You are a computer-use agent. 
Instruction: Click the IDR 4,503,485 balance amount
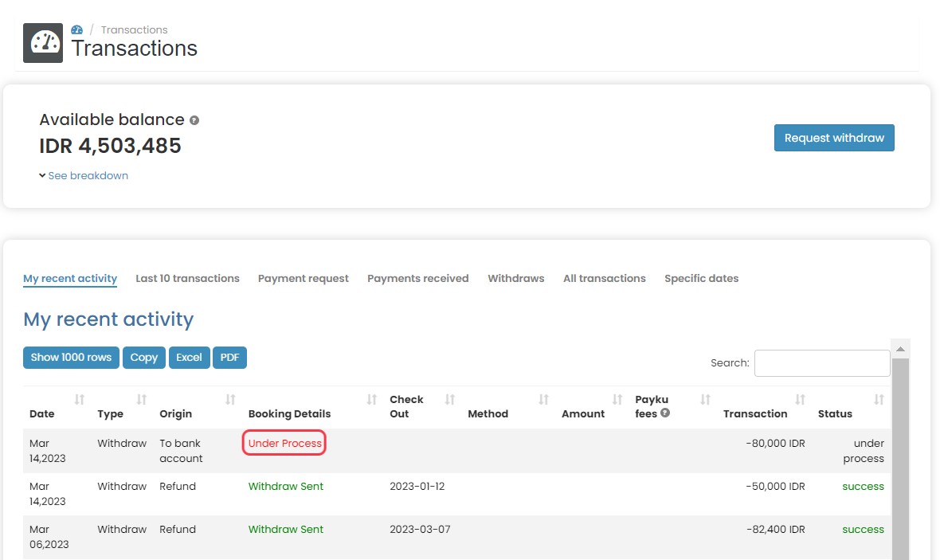coord(110,146)
